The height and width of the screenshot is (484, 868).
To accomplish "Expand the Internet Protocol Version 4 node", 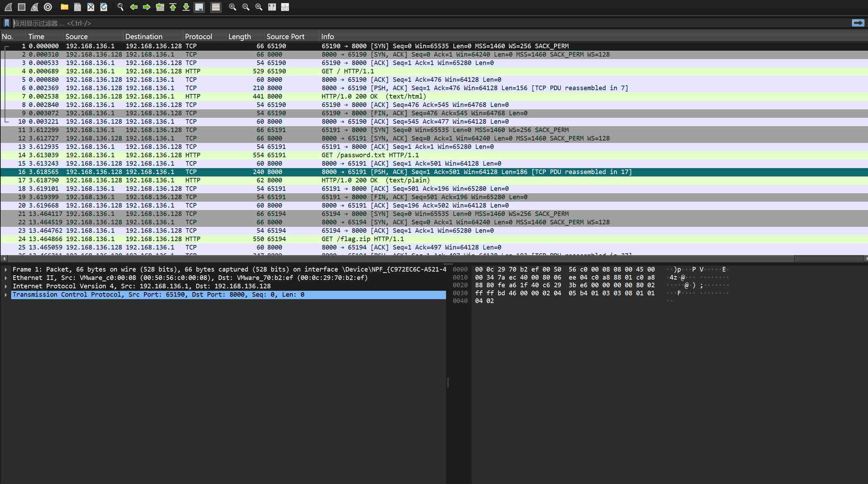I will (6, 286).
